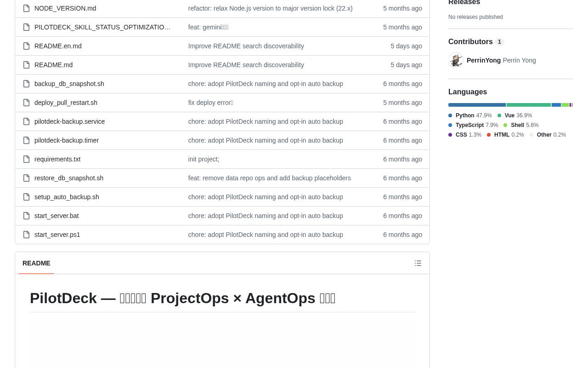Click the '6 months ago' timestamp for requirements.txt
Screen dimensions: 588x368
pyautogui.click(x=402, y=159)
